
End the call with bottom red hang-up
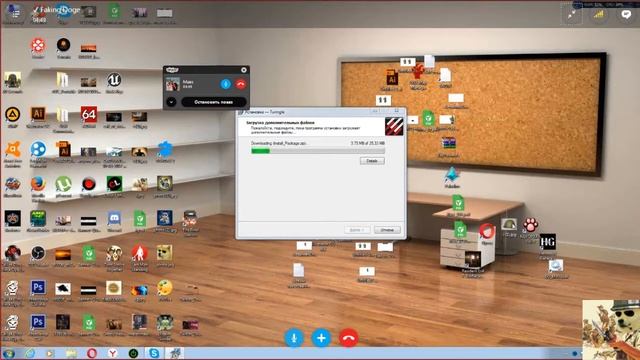click(x=348, y=338)
